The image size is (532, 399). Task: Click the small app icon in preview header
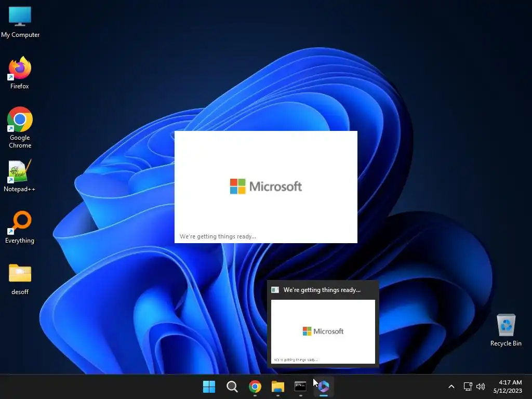click(275, 290)
